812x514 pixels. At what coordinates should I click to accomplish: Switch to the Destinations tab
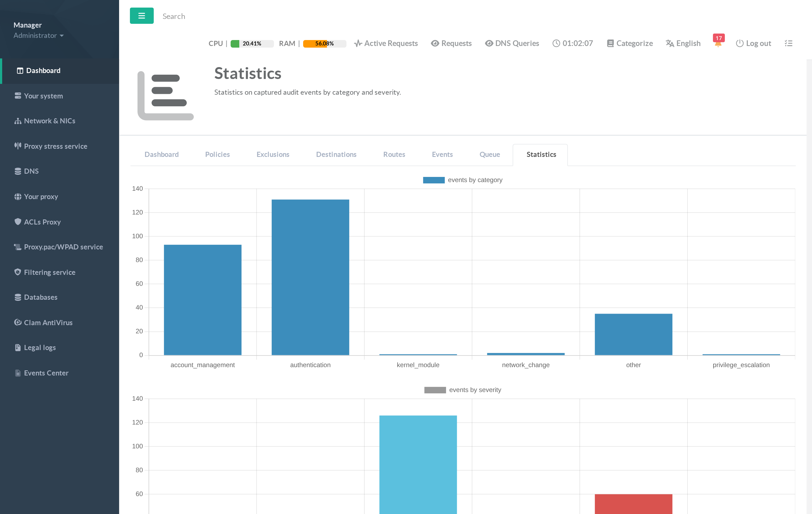[x=336, y=154]
